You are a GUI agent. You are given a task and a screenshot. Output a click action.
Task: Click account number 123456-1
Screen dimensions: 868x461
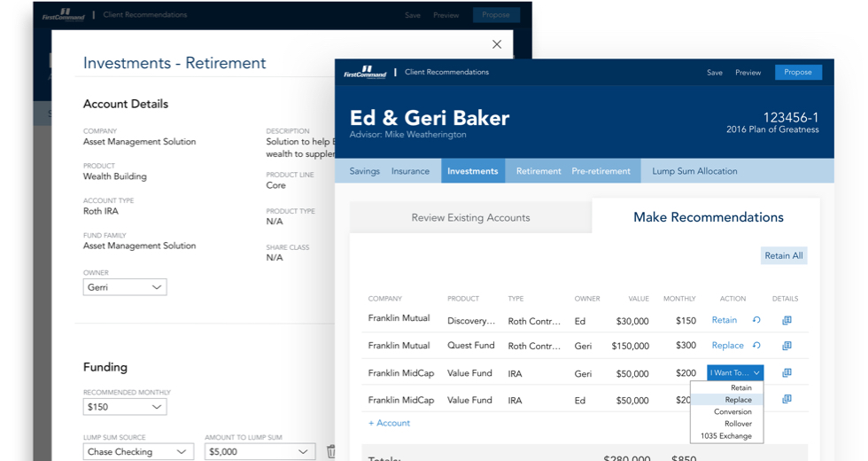(791, 117)
